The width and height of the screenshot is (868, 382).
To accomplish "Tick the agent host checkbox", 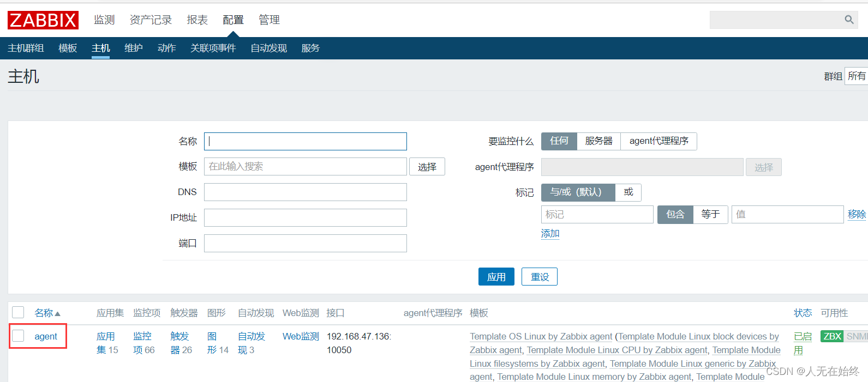I will point(18,336).
